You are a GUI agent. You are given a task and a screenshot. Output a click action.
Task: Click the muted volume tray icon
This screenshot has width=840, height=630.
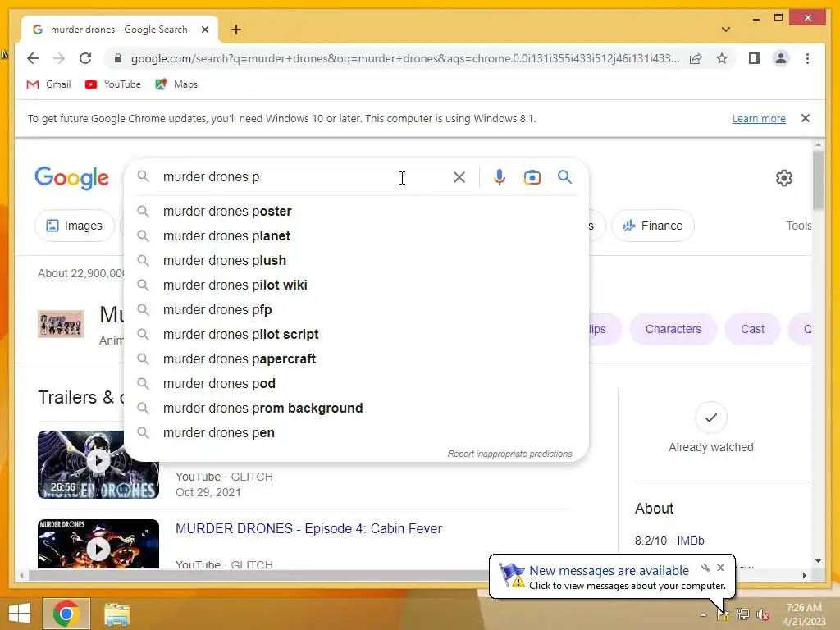pyautogui.click(x=763, y=614)
